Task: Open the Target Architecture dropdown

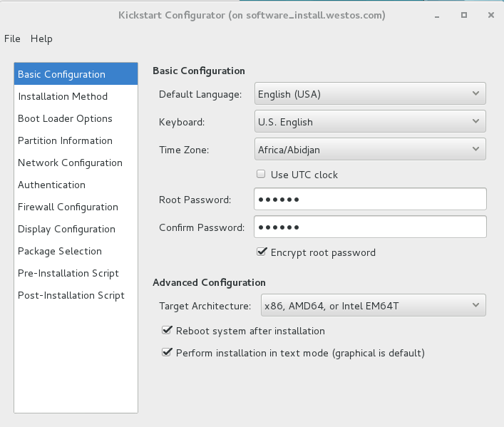Action: [373, 306]
